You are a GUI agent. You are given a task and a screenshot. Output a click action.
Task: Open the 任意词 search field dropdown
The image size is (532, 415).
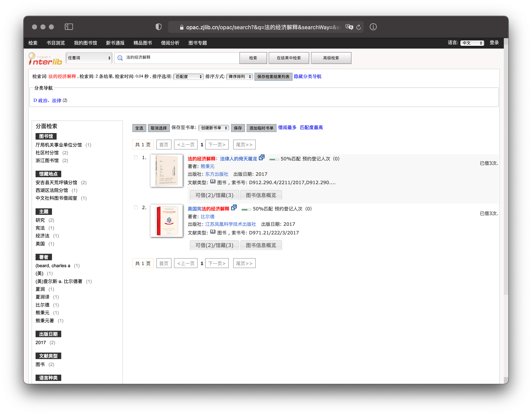tap(89, 58)
